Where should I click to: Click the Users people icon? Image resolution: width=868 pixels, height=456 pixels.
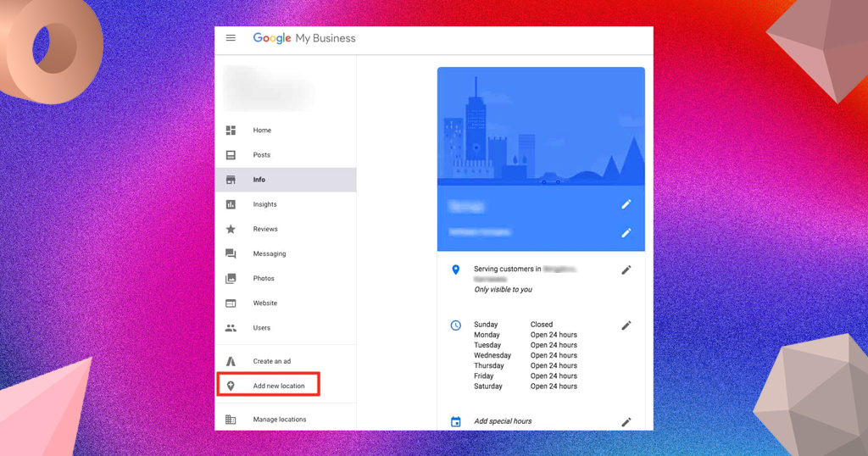(x=231, y=328)
